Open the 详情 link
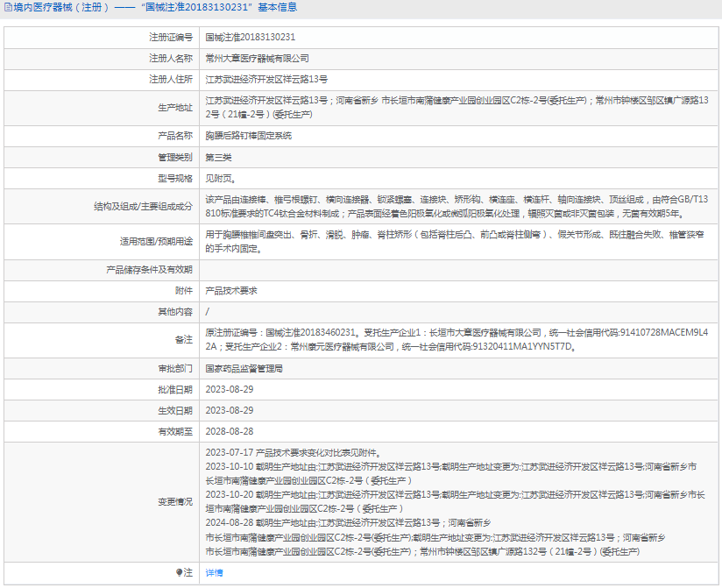 (214, 572)
